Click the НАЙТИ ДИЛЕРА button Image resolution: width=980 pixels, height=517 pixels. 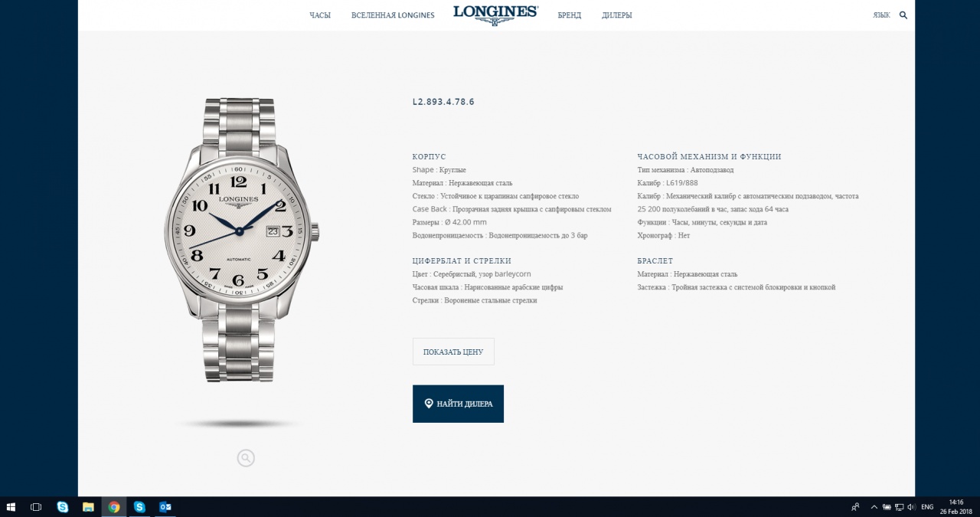click(x=458, y=404)
